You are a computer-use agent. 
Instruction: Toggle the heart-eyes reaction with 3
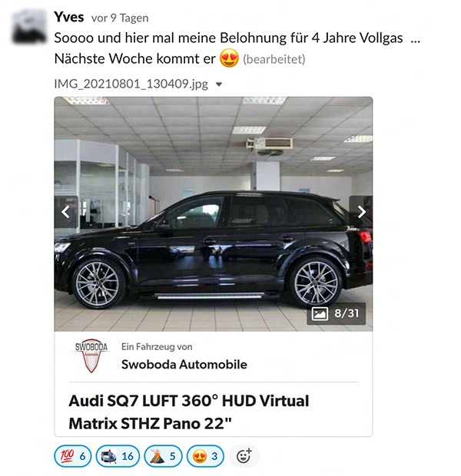(205, 456)
